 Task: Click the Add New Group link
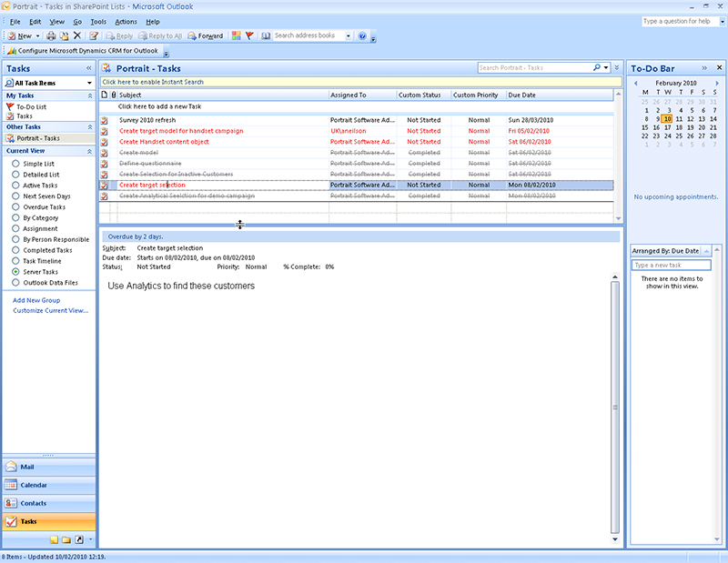pyautogui.click(x=36, y=300)
